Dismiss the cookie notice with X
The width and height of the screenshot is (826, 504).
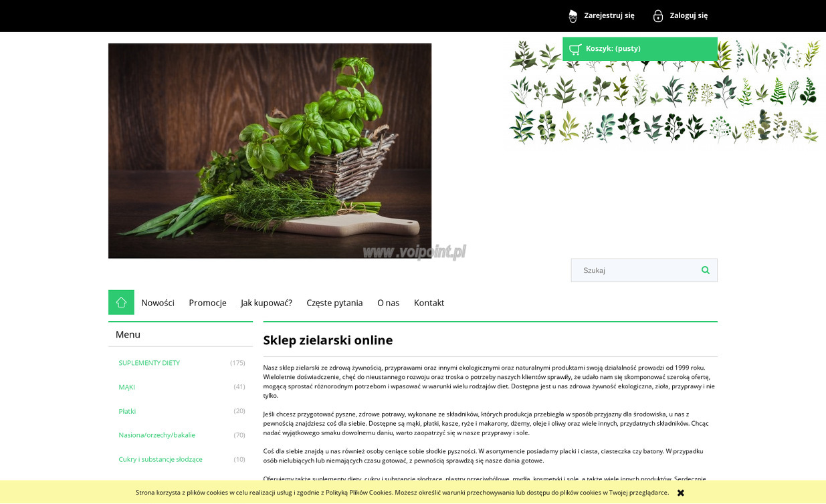pos(681,493)
